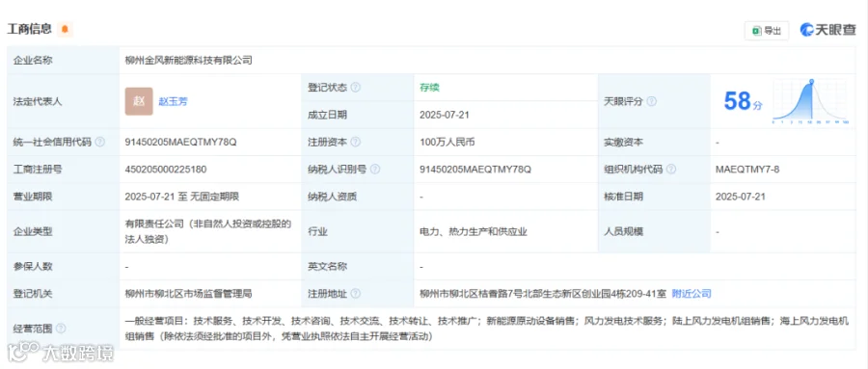Click the 天眼查 logo
The width and height of the screenshot is (868, 369).
[x=827, y=30]
